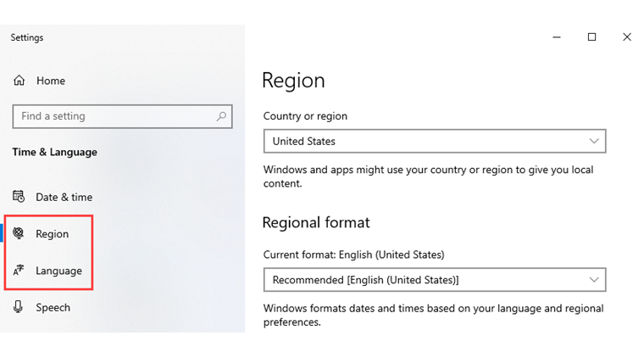This screenshot has height=358, width=644.
Task: Click the Date & time calendar icon
Action: pos(19,197)
